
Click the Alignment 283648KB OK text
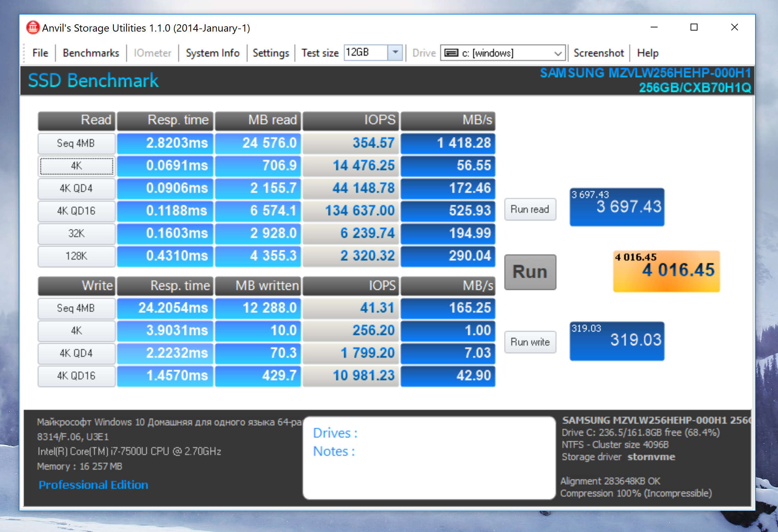click(x=610, y=481)
